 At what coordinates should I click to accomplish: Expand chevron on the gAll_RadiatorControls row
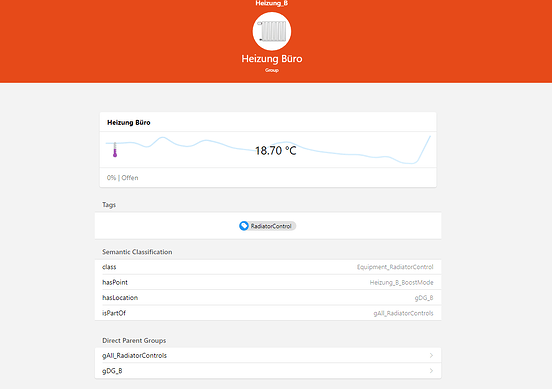(x=431, y=356)
